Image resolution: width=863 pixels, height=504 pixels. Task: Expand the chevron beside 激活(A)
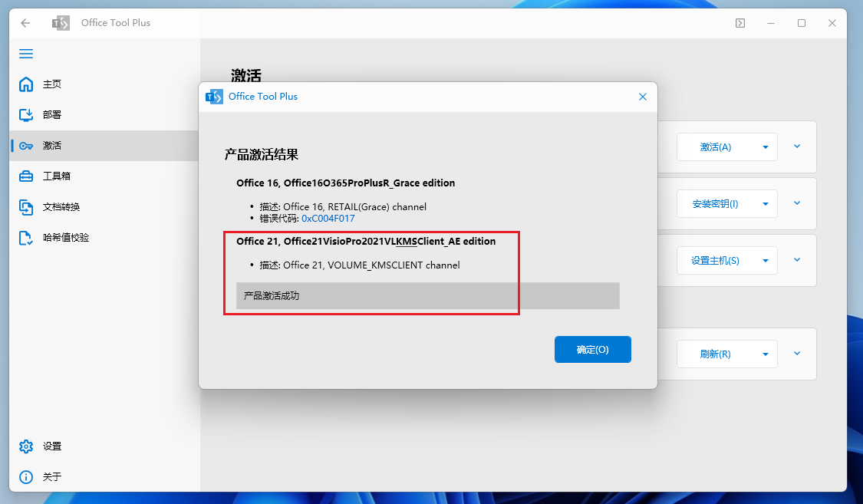click(797, 147)
